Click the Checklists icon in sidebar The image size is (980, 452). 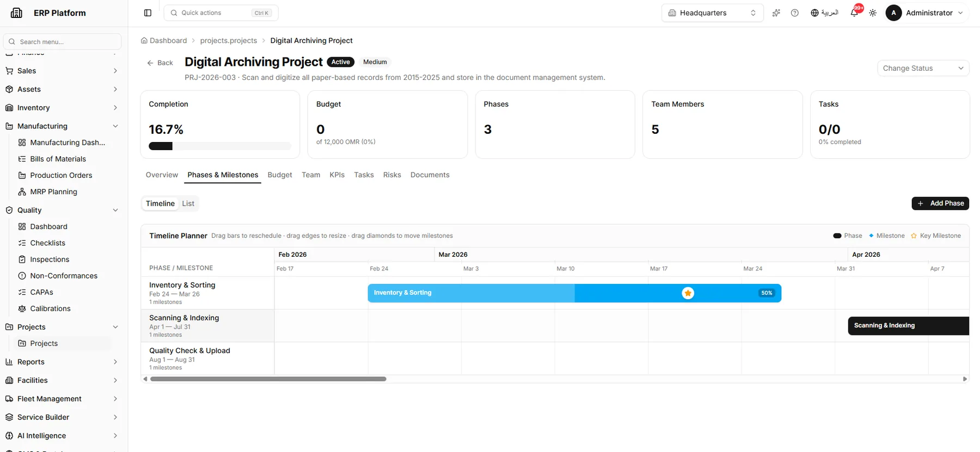[x=22, y=243]
